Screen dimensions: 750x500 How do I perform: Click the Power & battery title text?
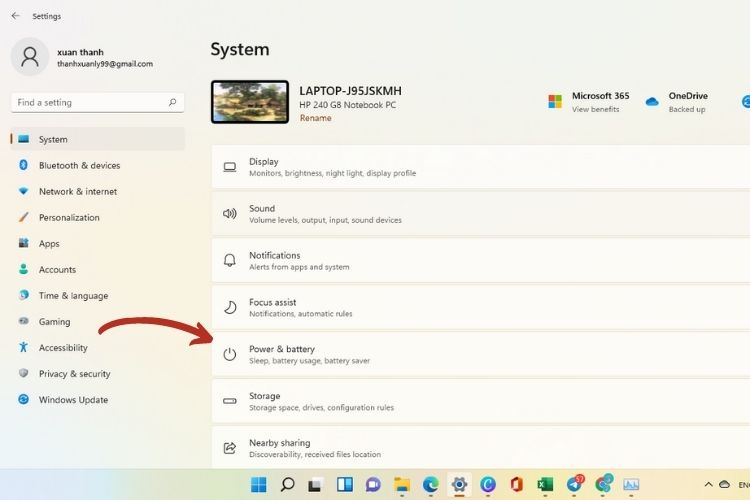(x=282, y=349)
